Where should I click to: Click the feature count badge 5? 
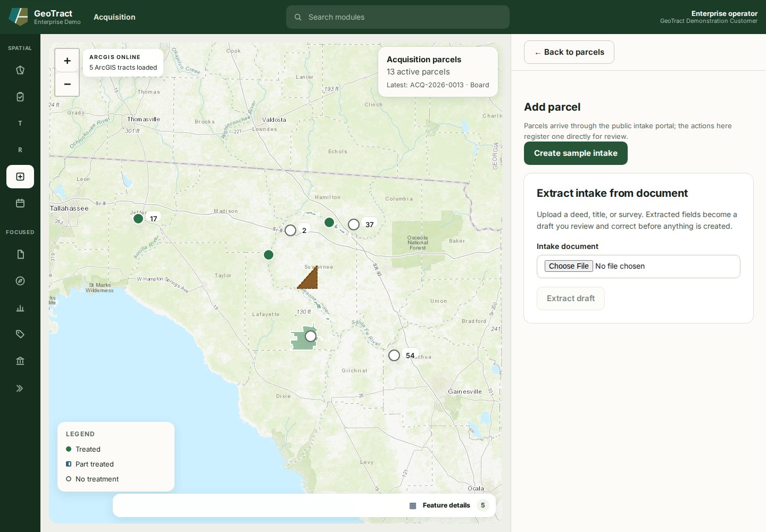[483, 505]
